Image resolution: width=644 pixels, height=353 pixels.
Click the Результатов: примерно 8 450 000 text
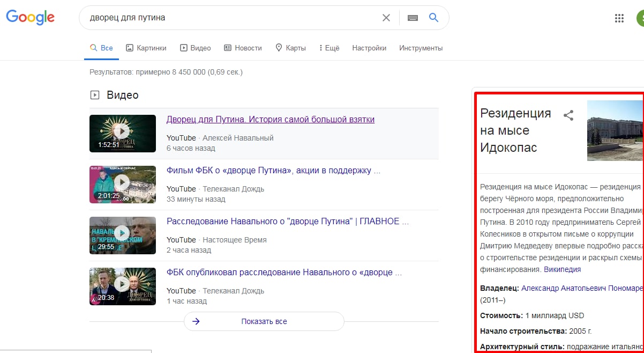point(166,72)
